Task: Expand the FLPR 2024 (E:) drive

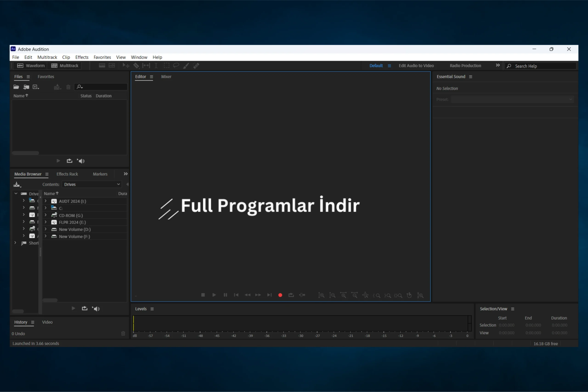Action: [x=45, y=222]
